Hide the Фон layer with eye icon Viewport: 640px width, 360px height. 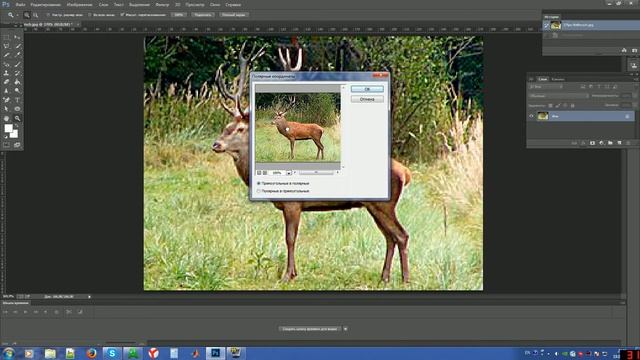tap(531, 116)
